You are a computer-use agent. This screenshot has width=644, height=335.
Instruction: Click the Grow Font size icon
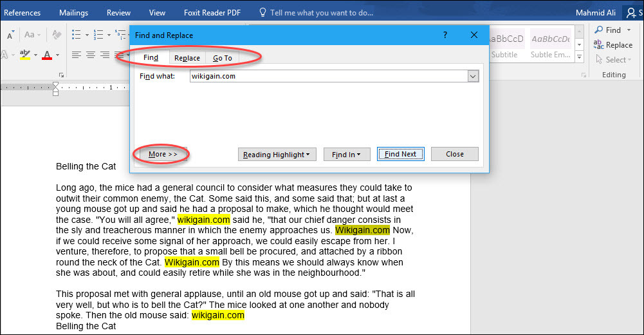[10, 35]
